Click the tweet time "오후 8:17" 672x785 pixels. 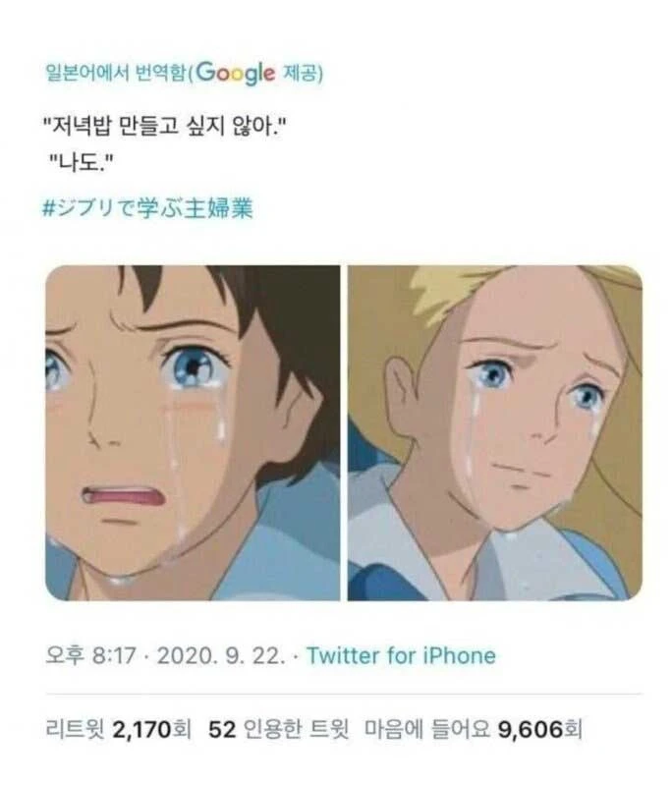click(90, 655)
